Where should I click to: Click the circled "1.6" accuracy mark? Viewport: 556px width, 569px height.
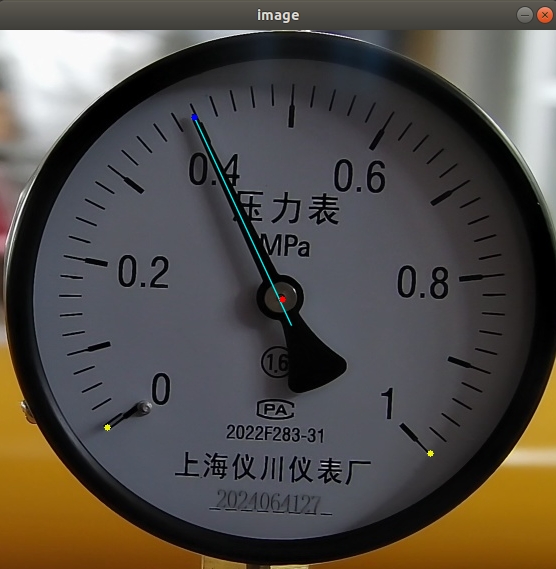(275, 362)
